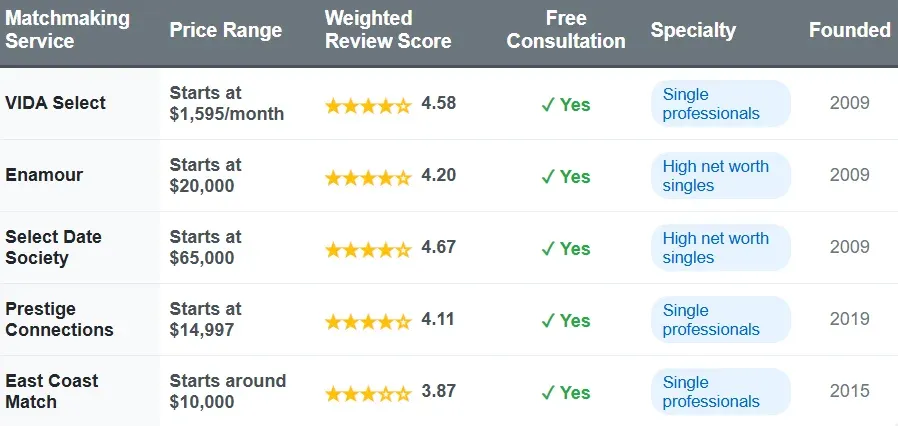Click Prestige Connections' star rating icons

click(x=368, y=321)
